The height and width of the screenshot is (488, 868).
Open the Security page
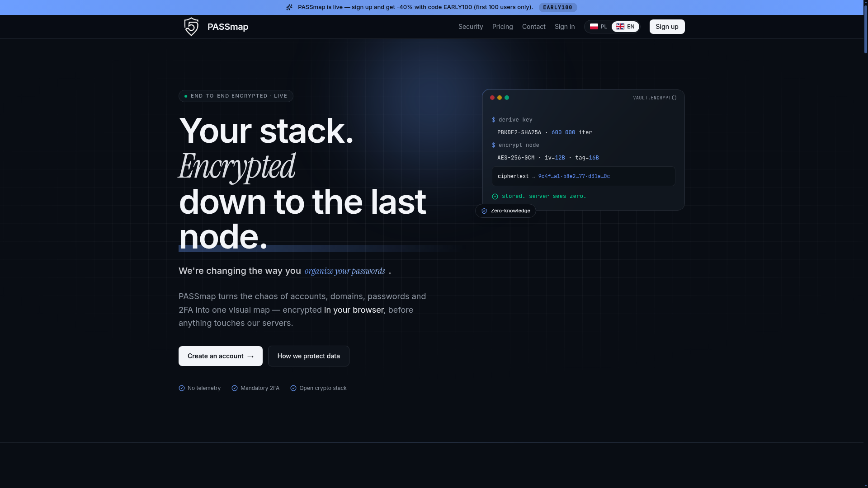pos(471,27)
